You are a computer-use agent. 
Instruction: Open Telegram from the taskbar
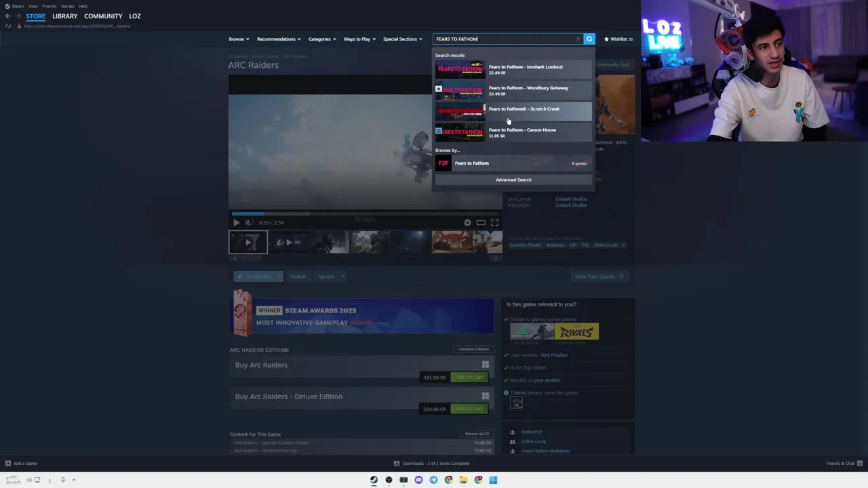point(433,480)
